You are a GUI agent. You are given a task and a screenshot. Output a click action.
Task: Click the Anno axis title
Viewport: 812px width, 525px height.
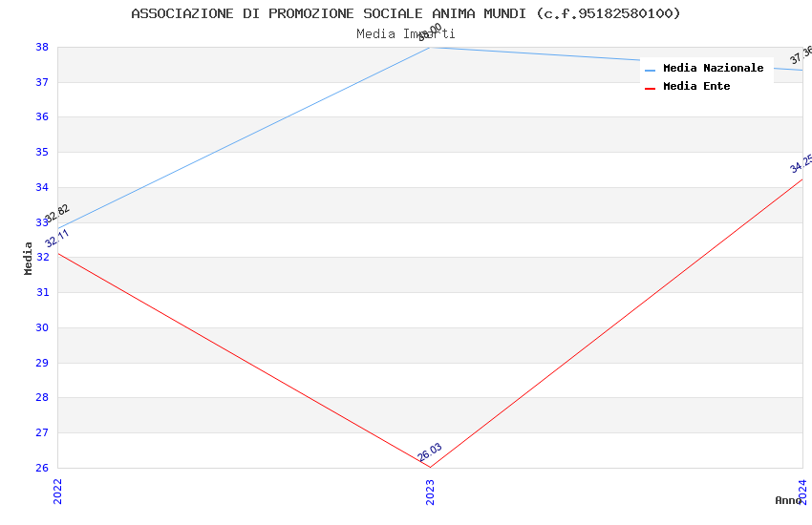point(788,500)
